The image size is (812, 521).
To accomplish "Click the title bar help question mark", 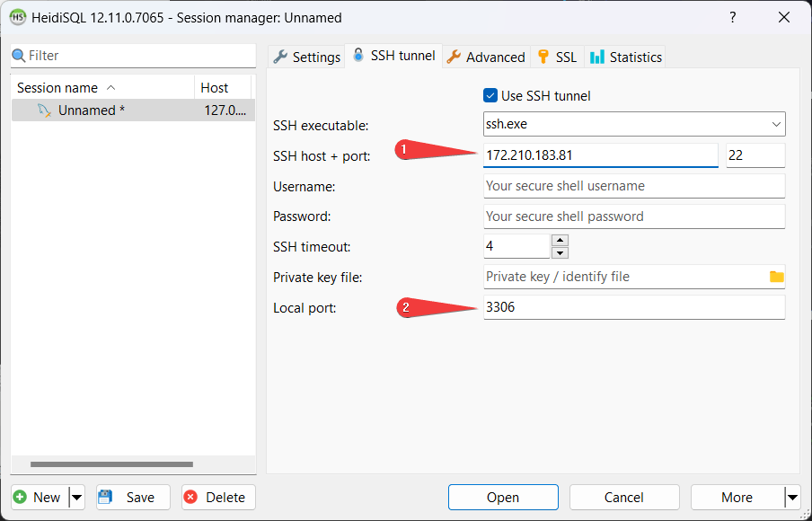I will tap(733, 17).
